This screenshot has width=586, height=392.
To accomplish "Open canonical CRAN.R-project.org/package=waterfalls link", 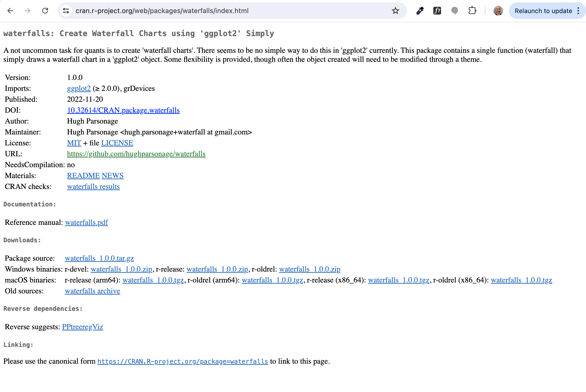I will (183, 361).
